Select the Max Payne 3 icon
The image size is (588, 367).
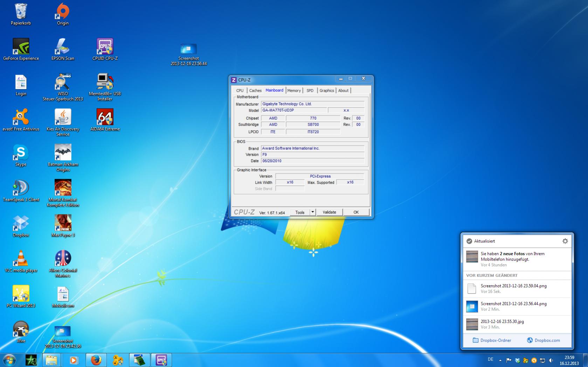click(x=63, y=226)
